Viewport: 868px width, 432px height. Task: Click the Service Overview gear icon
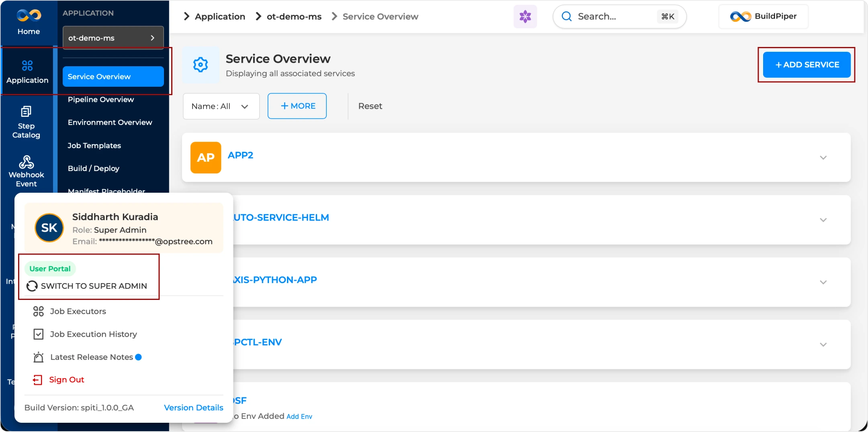(201, 65)
